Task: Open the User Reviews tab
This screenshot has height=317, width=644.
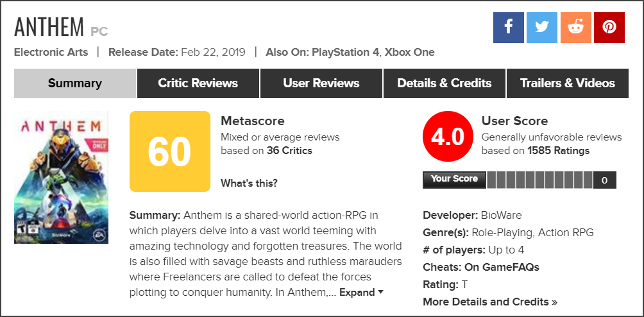Action: [x=321, y=83]
